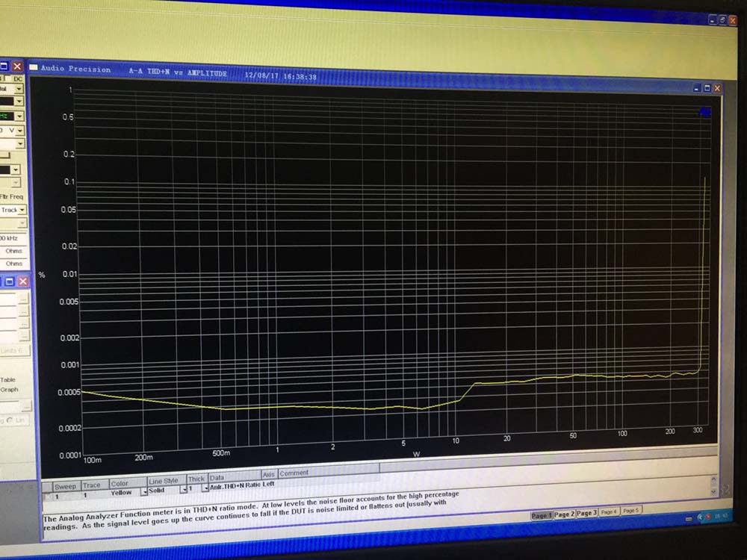Click the Audio Precision graph window icon
This screenshot has height=560, width=747.
coord(34,68)
